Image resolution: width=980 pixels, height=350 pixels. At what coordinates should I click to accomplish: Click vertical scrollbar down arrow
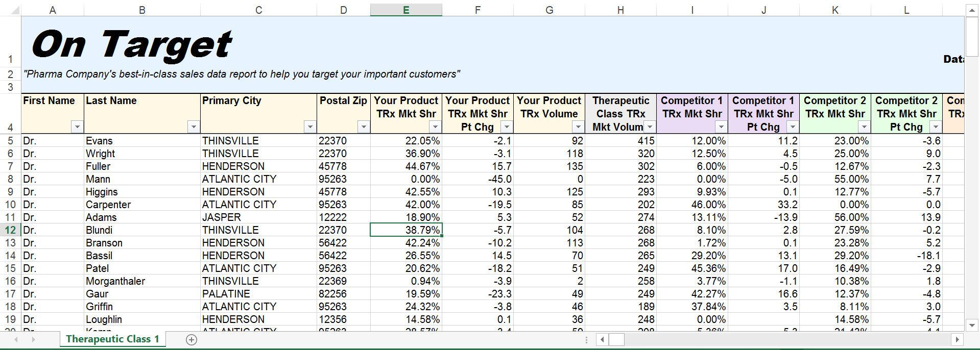972,325
